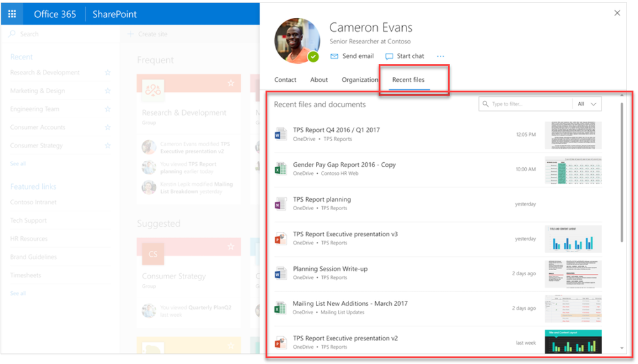
Task: Click the Start chat link
Action: (x=410, y=56)
